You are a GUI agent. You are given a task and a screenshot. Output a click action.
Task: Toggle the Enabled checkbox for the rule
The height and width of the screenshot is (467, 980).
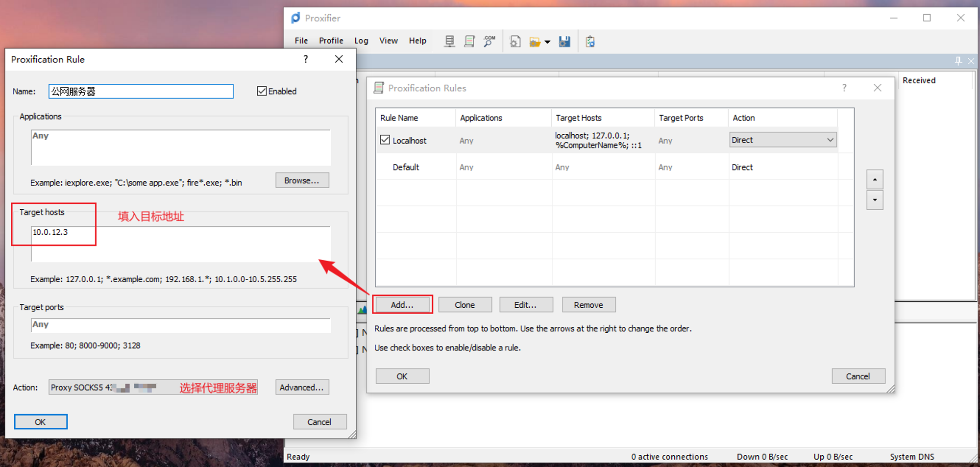(262, 91)
